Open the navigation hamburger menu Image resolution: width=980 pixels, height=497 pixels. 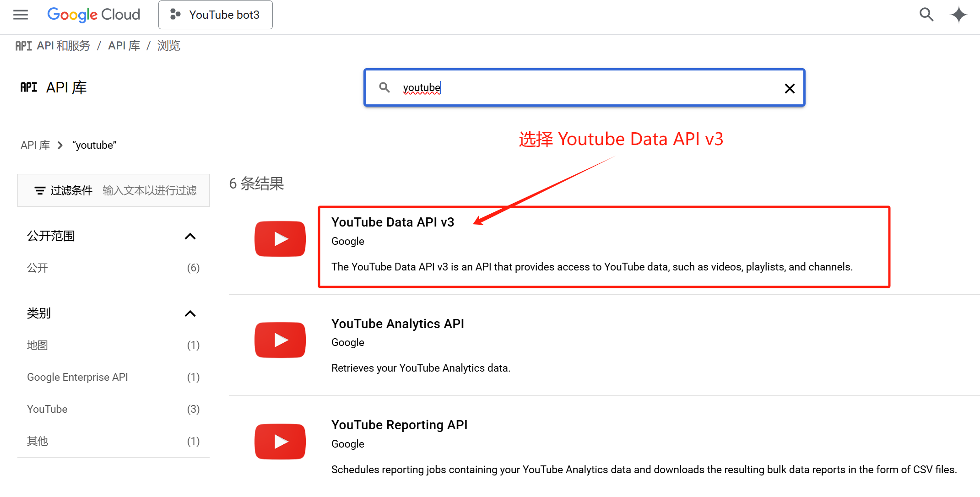20,14
